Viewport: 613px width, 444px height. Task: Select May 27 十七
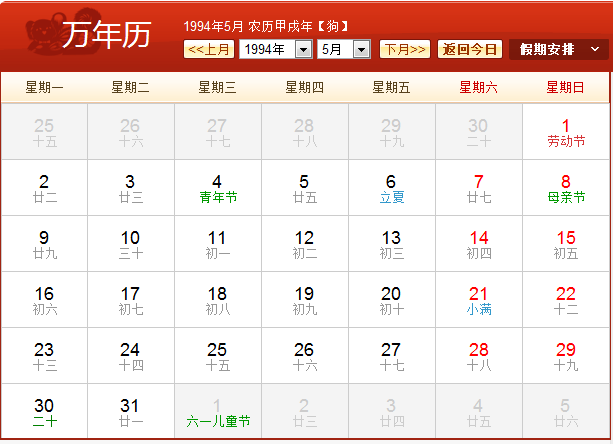392,356
